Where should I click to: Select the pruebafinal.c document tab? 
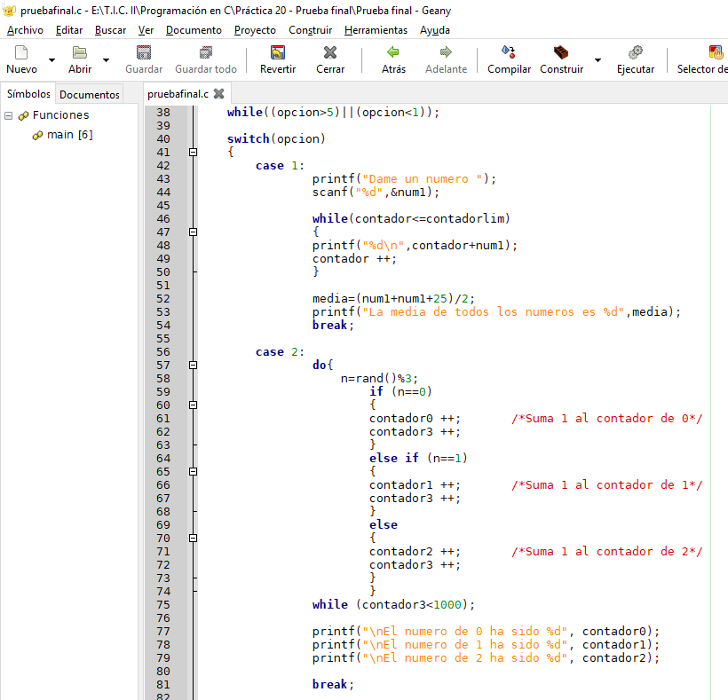pyautogui.click(x=178, y=94)
